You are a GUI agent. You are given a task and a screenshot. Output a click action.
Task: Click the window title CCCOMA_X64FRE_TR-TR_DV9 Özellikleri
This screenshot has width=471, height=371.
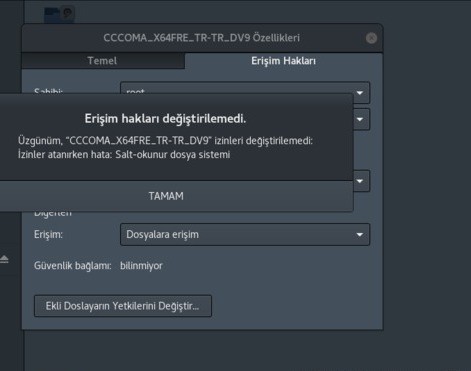tap(201, 38)
